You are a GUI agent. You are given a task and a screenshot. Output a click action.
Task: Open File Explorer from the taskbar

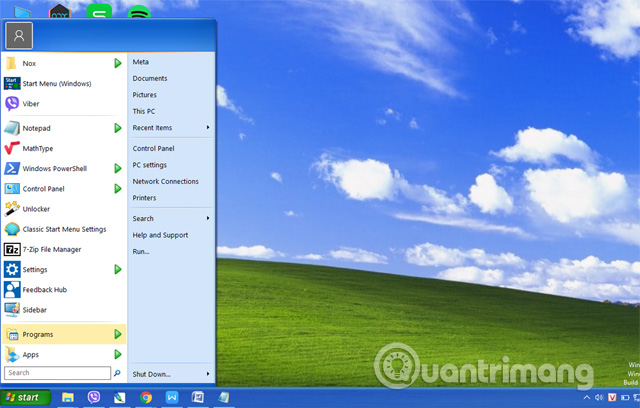68,397
